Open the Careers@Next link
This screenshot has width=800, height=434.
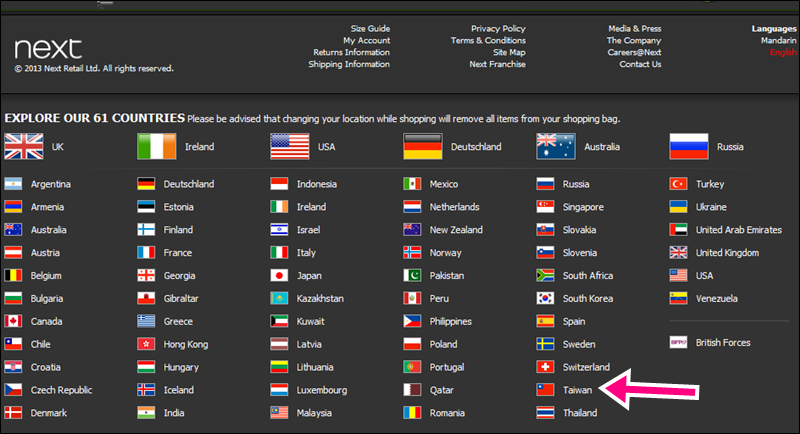click(x=635, y=52)
